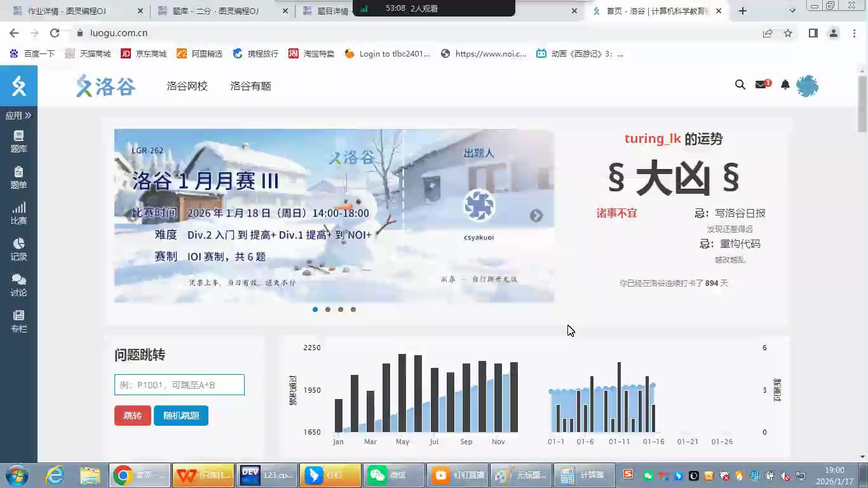Open 专栏 column sidebar icon

(18, 321)
